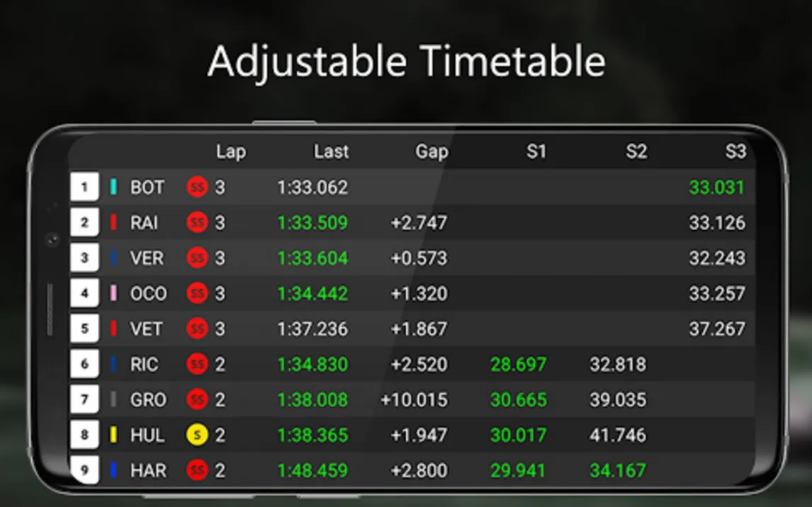Click VET's last lap time 1:37.236

pyautogui.click(x=312, y=329)
